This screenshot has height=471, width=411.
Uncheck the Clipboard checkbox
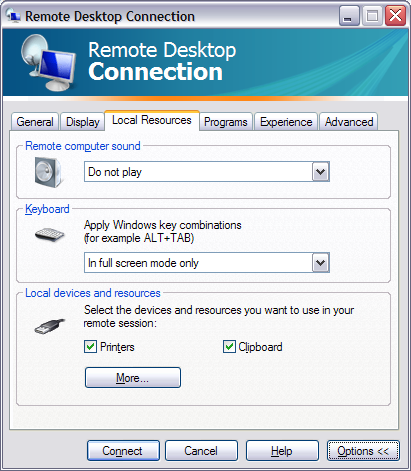229,347
